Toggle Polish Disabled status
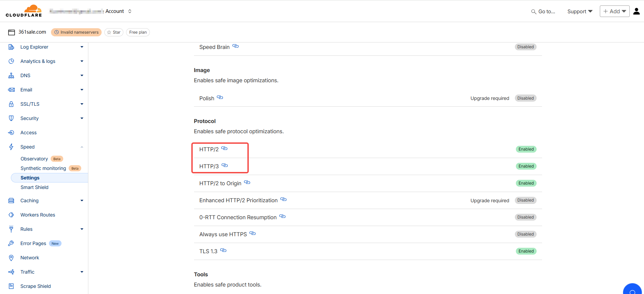 [x=526, y=98]
